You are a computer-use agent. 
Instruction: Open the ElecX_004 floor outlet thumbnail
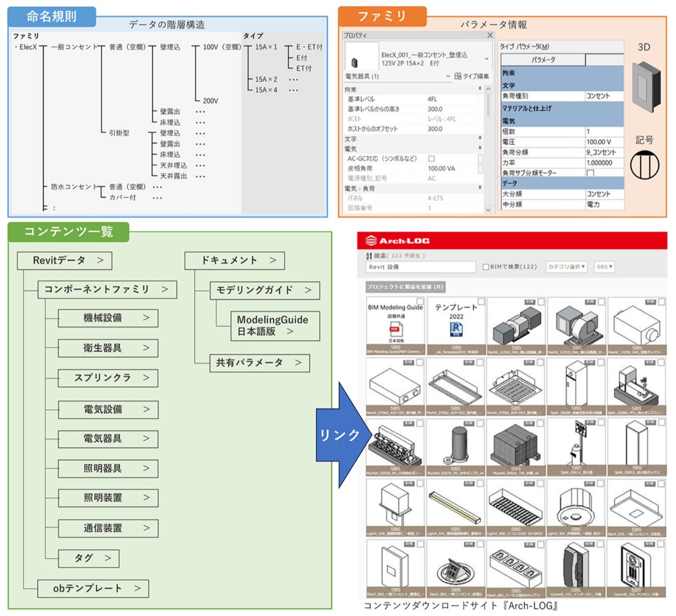coord(456,568)
